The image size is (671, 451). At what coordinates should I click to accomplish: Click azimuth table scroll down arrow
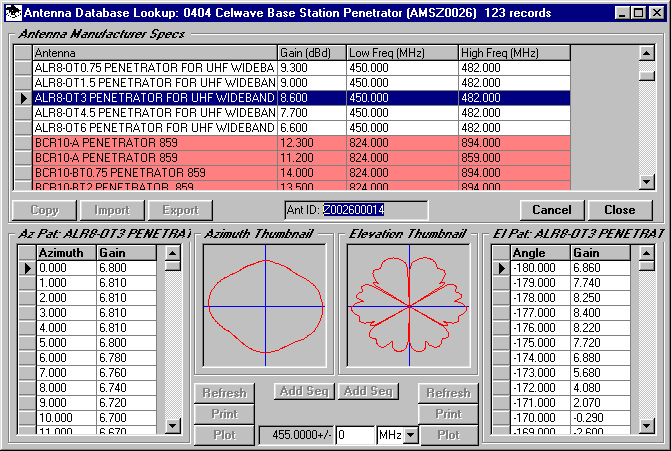point(173,426)
